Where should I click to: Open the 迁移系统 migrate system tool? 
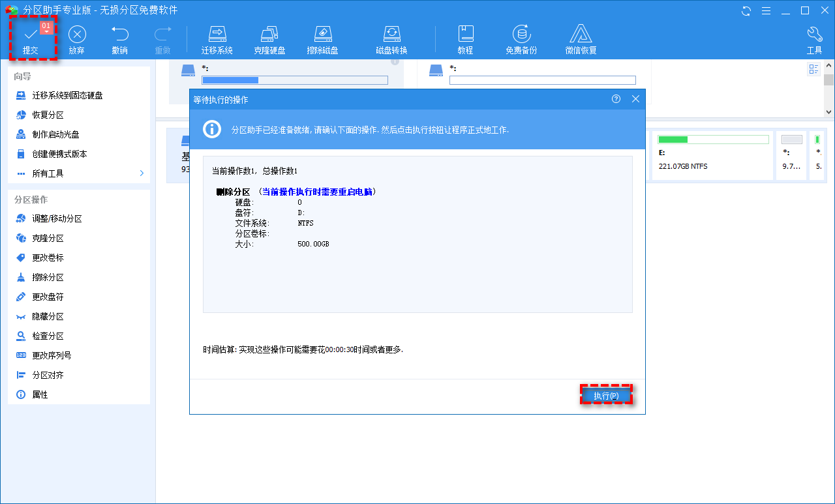(217, 39)
